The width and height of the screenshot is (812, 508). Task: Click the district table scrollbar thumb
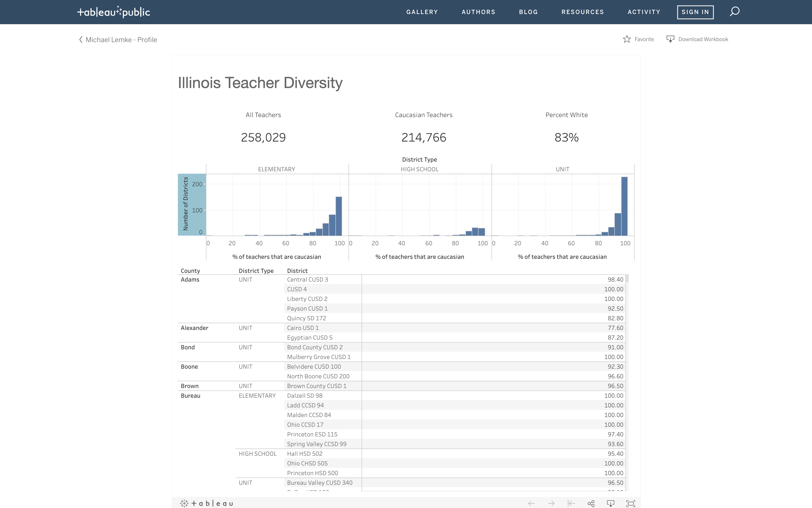click(627, 278)
